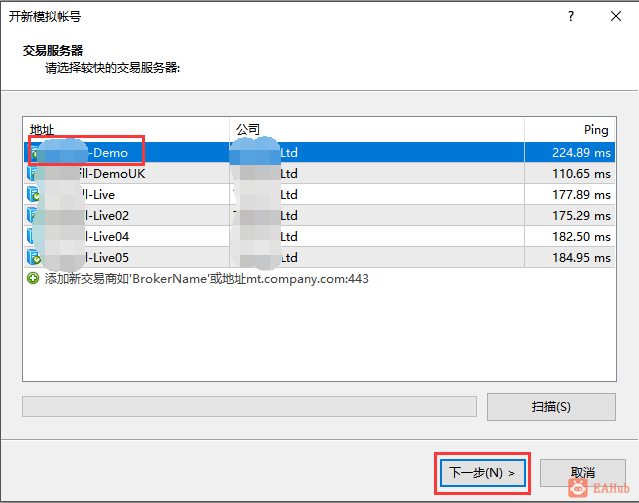The width and height of the screenshot is (639, 503).
Task: Click the server icon beside the Demo entry
Action: click(x=35, y=153)
